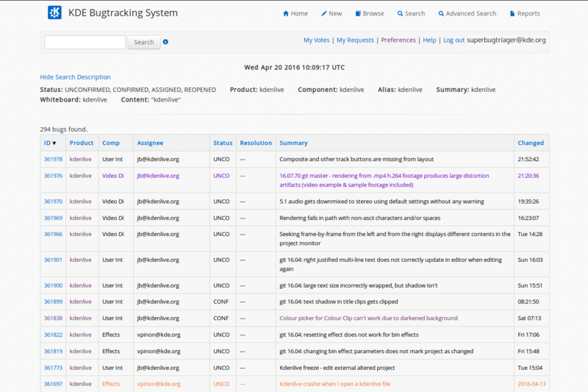The image size is (588, 392).
Task: Click jb@kdenlive.org assignee in row 361976
Action: click(x=158, y=176)
